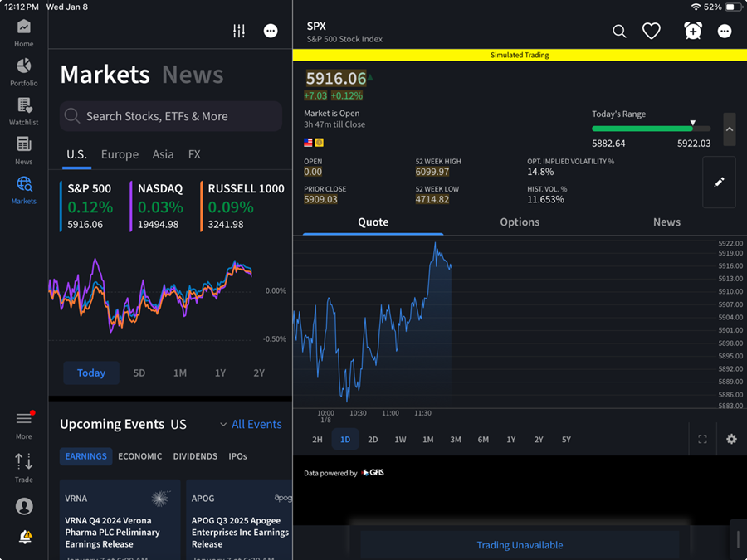The width and height of the screenshot is (747, 560).
Task: Set SPX chart period to 5Y
Action: pos(566,440)
